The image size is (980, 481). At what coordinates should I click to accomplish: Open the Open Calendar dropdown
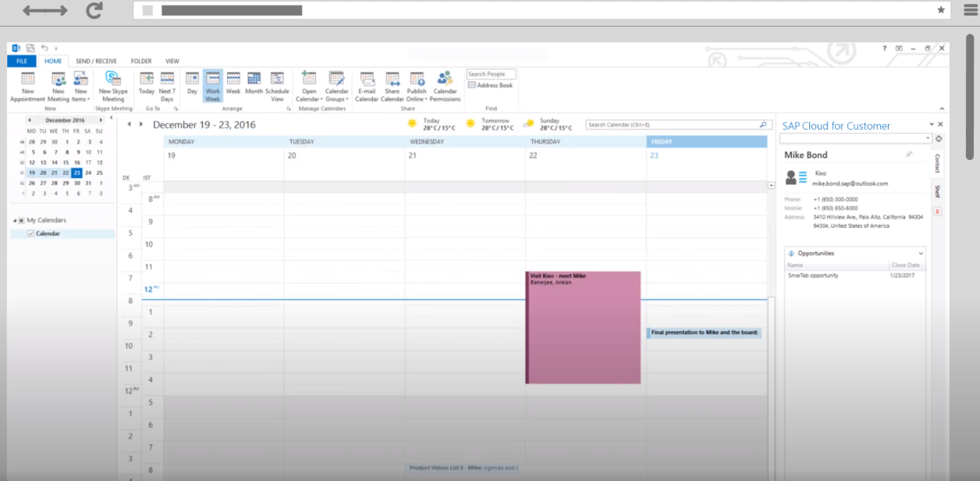click(x=309, y=86)
